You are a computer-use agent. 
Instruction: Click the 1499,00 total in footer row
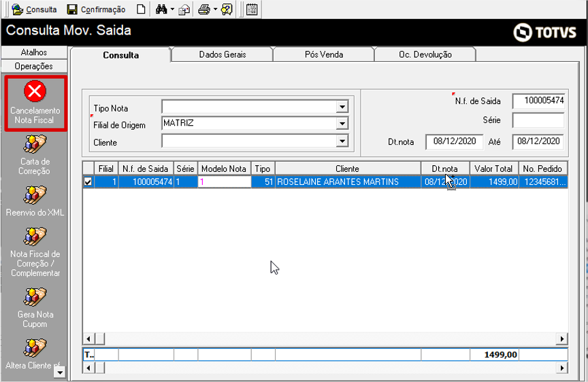click(x=494, y=355)
